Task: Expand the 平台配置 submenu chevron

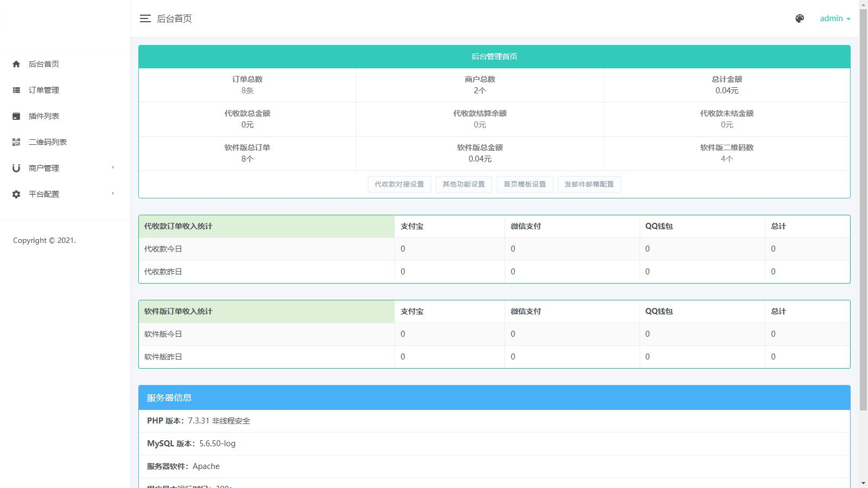Action: pos(113,194)
